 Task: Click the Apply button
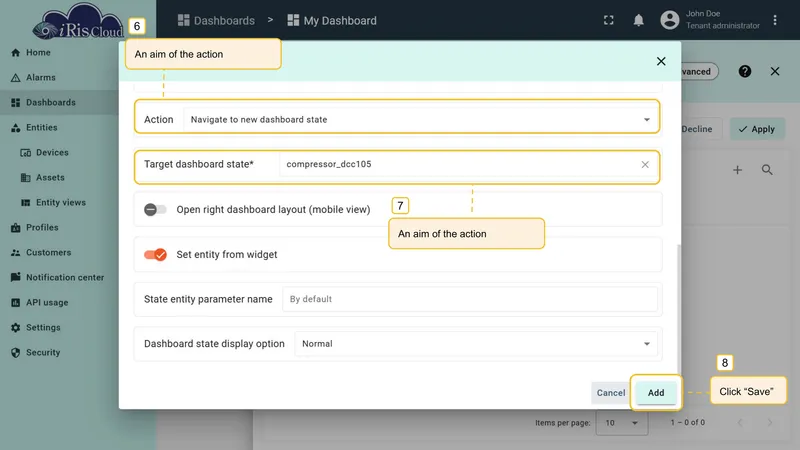coord(758,129)
